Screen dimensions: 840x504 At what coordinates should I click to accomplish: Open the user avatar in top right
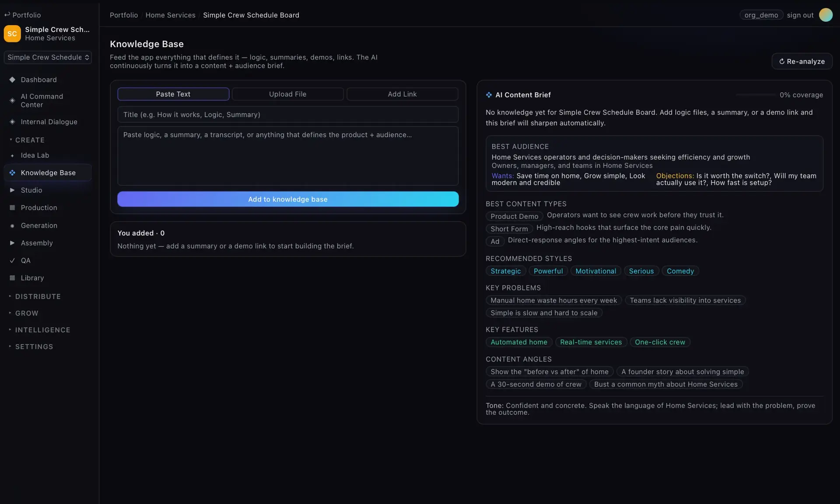click(x=825, y=15)
